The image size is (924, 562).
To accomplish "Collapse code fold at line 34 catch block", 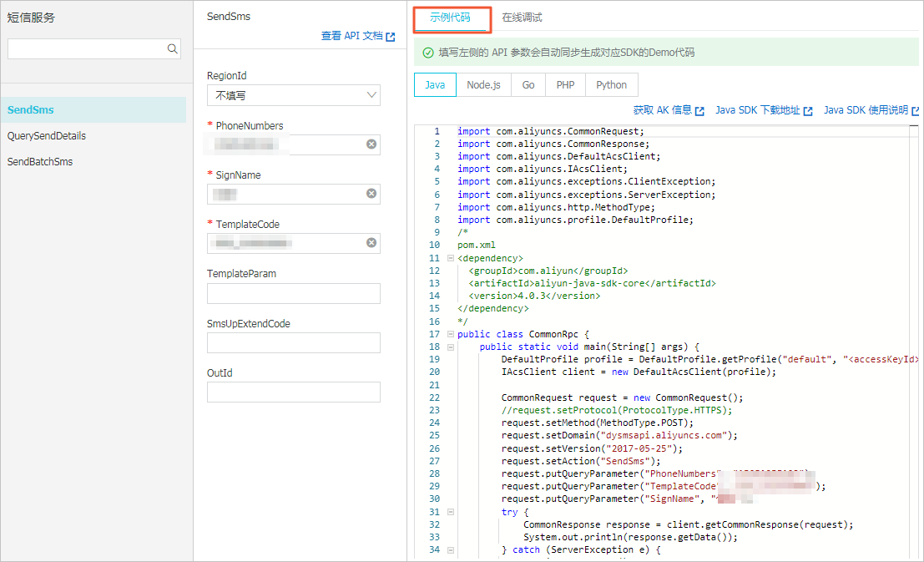I will (451, 550).
